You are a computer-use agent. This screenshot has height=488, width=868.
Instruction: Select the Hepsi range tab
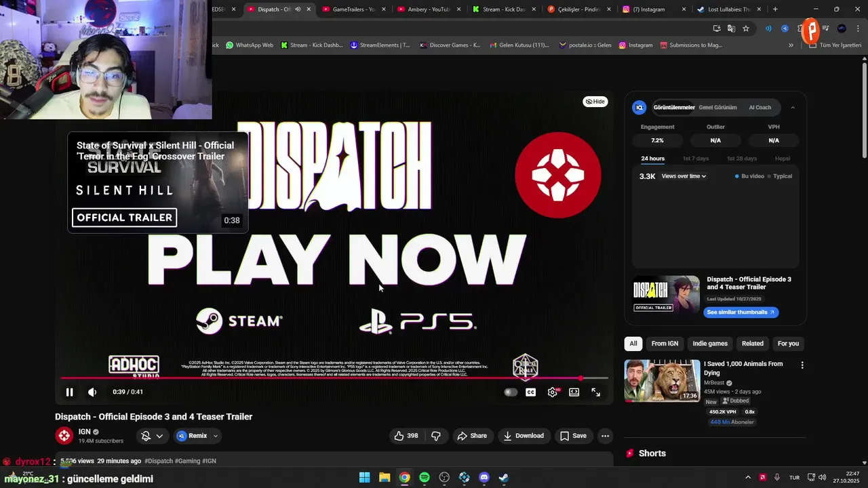pos(783,159)
